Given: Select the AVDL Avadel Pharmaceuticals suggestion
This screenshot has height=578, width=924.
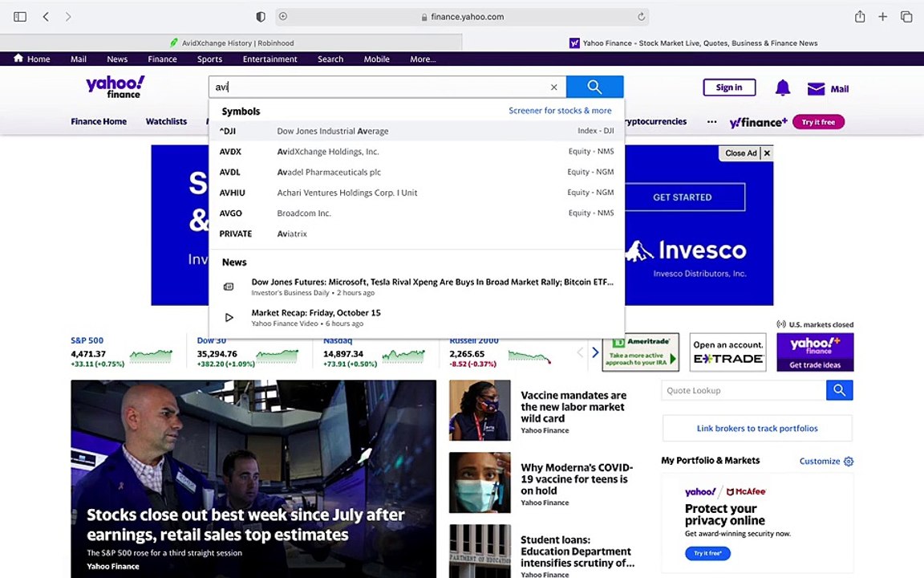Looking at the screenshot, I should pos(416,173).
